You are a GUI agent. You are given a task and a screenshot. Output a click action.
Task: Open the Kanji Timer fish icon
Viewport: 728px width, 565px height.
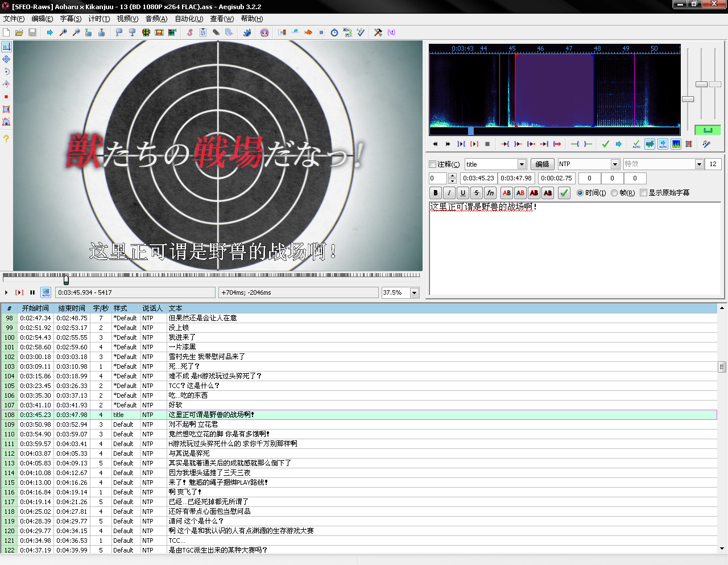coord(308,32)
